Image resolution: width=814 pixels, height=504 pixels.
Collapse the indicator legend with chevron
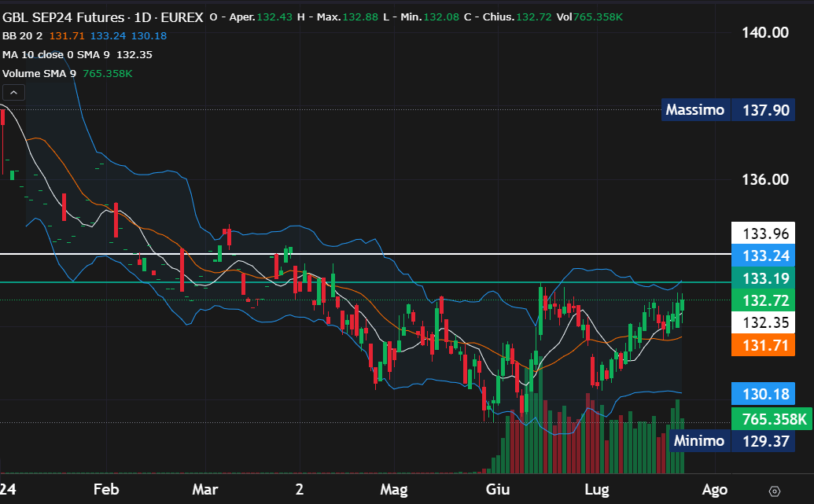tap(13, 93)
